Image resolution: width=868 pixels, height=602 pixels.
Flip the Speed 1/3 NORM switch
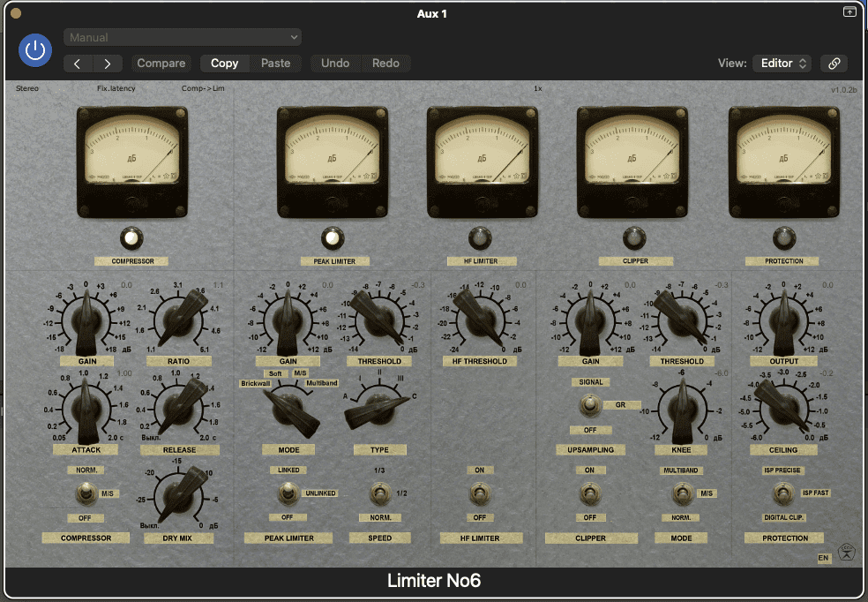pos(379,493)
